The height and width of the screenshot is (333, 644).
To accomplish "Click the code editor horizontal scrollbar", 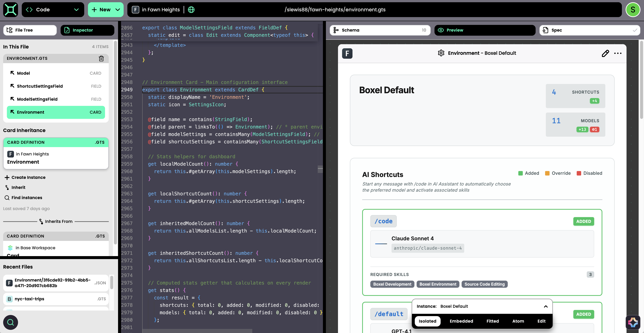I will 197,331.
